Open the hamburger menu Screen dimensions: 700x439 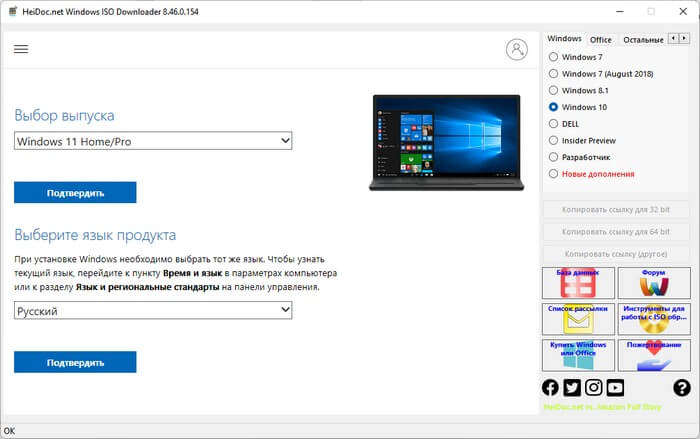pyautogui.click(x=21, y=49)
